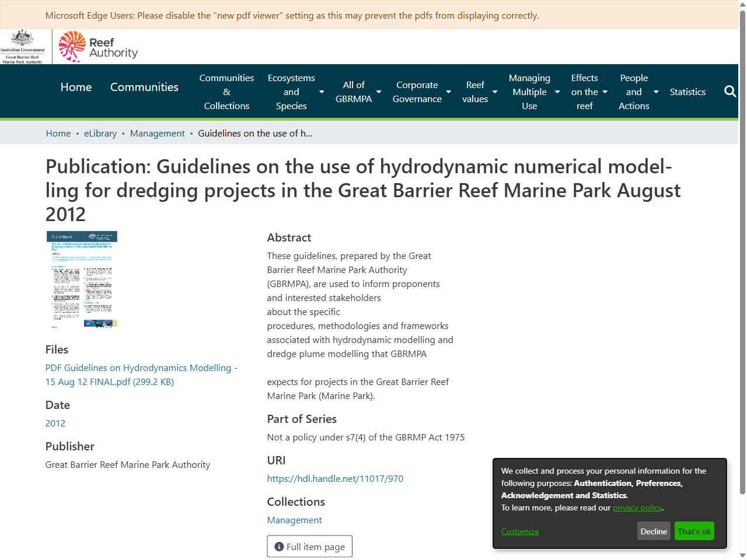Open the publication thumbnail preview
Screen dimensions: 747x560
coord(82,279)
